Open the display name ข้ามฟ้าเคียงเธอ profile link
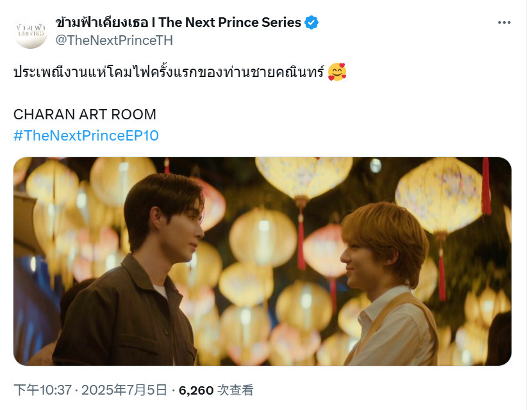Viewport: 532px width, 410px height. (x=102, y=22)
